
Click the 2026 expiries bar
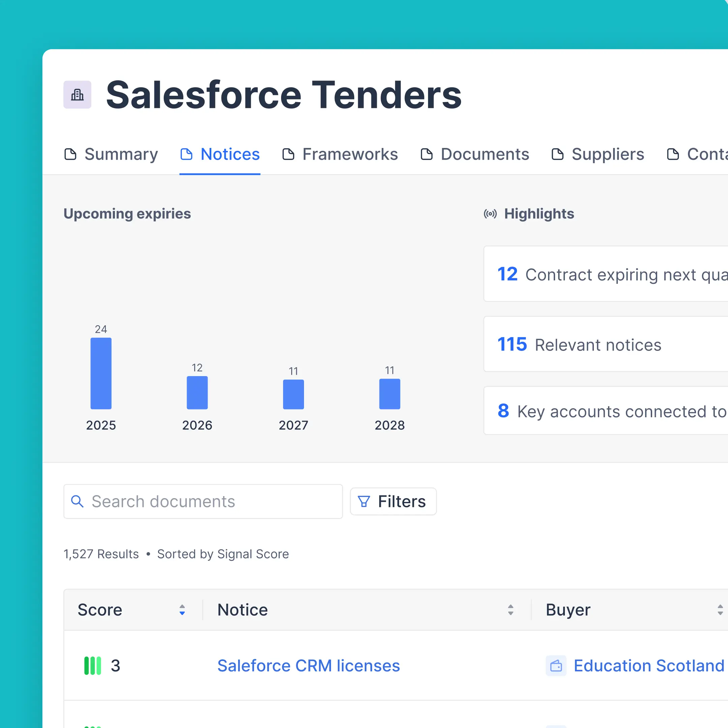click(197, 393)
